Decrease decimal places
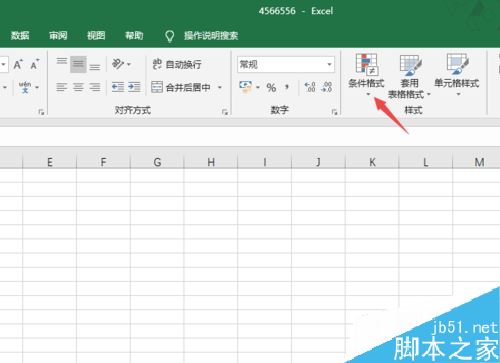Screen dimensions: 500x363 pyautogui.click(x=327, y=87)
